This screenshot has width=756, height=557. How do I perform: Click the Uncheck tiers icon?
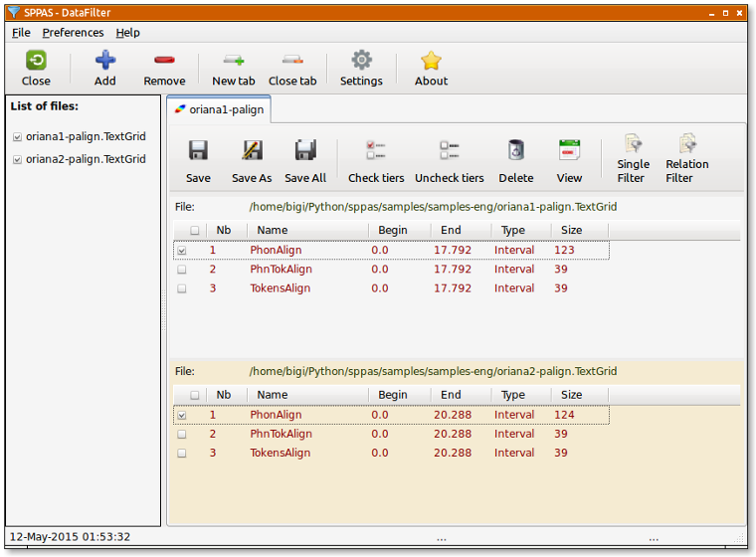450,150
